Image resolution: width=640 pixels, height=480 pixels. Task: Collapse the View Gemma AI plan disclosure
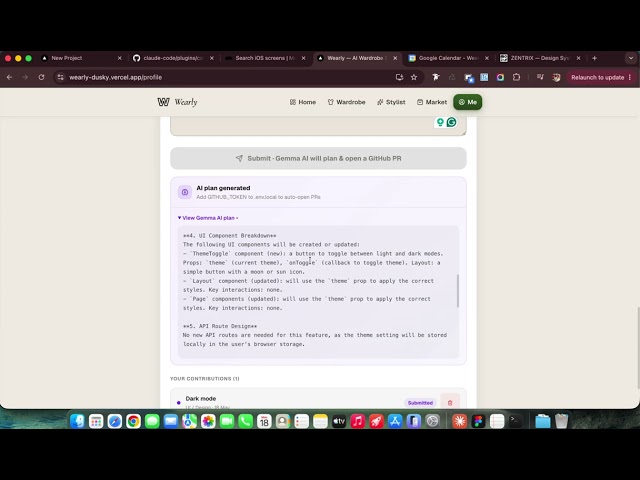tap(208, 218)
